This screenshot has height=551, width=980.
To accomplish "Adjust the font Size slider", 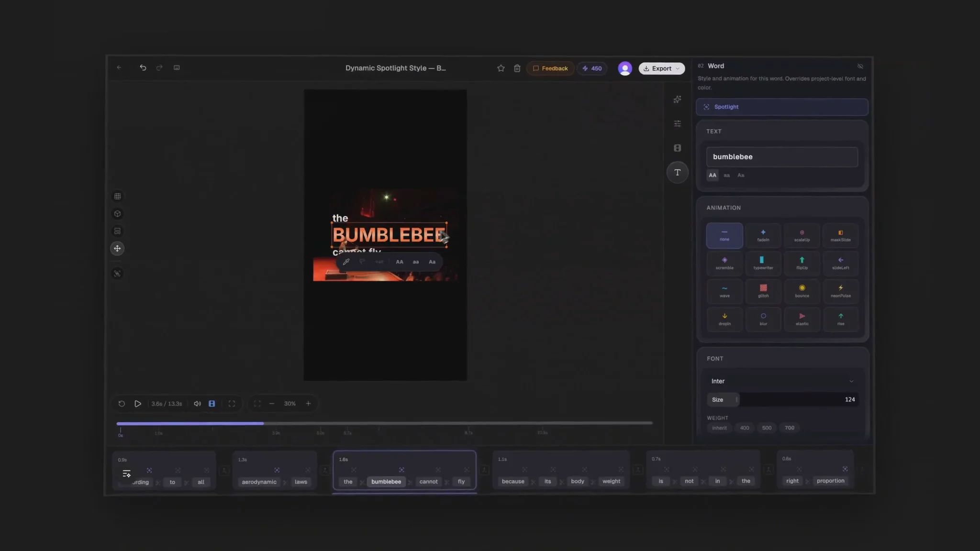I will click(x=782, y=400).
